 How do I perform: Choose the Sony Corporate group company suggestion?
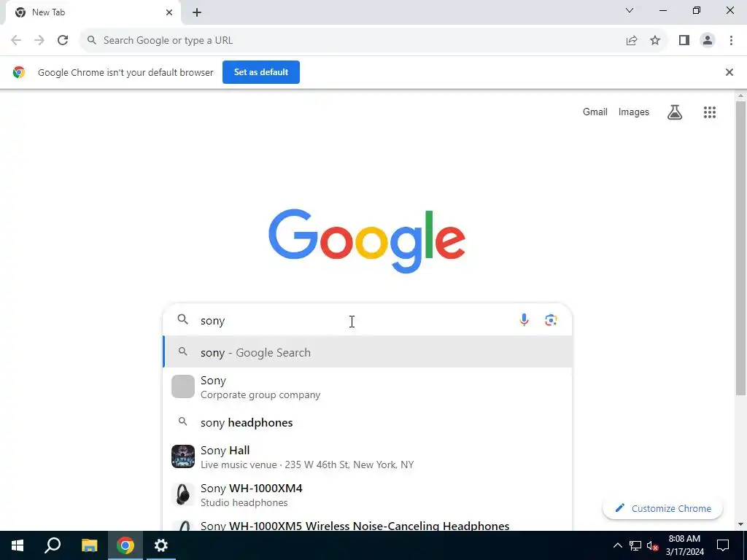[368, 387]
